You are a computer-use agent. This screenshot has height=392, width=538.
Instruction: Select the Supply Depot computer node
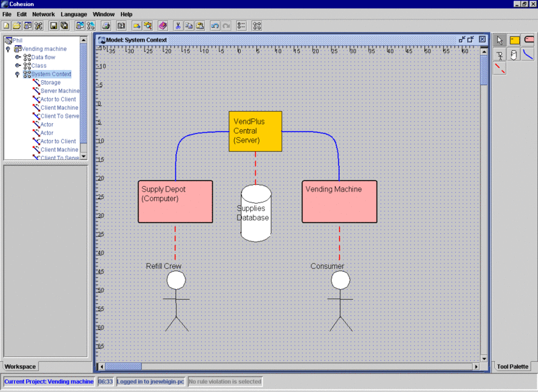[x=176, y=202]
